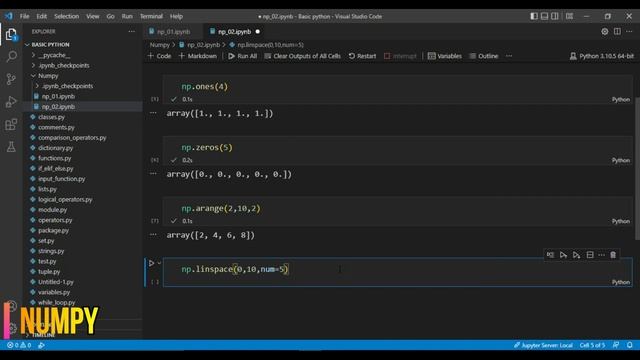
Task: Open the Explorer view in activity bar
Action: coord(11,34)
